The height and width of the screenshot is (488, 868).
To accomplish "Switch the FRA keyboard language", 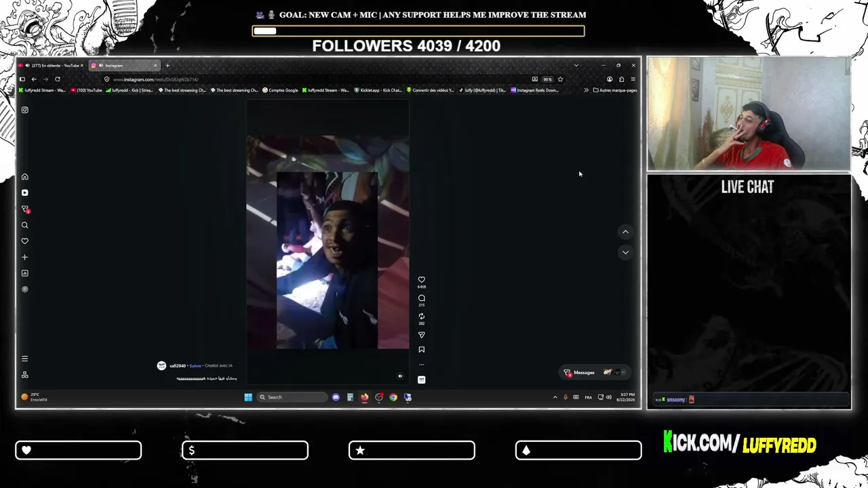I will pos(588,397).
